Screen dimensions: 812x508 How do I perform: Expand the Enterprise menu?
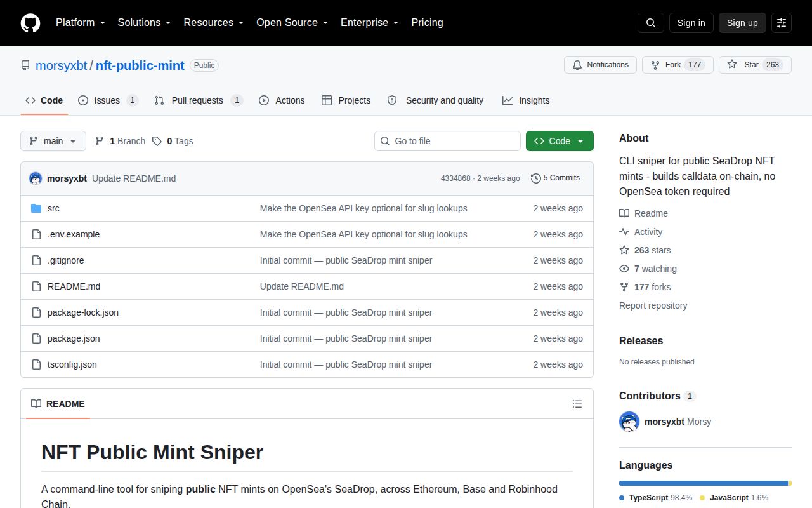click(369, 23)
